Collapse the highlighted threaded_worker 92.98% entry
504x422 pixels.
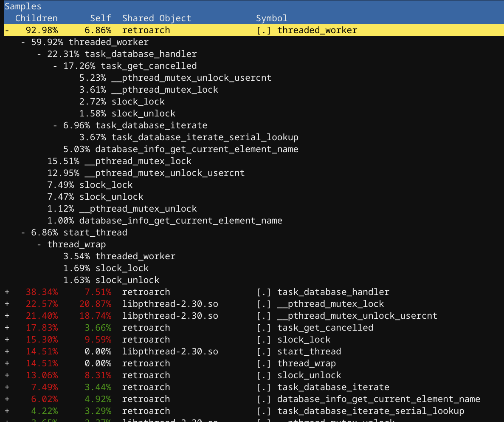[x=7, y=30]
